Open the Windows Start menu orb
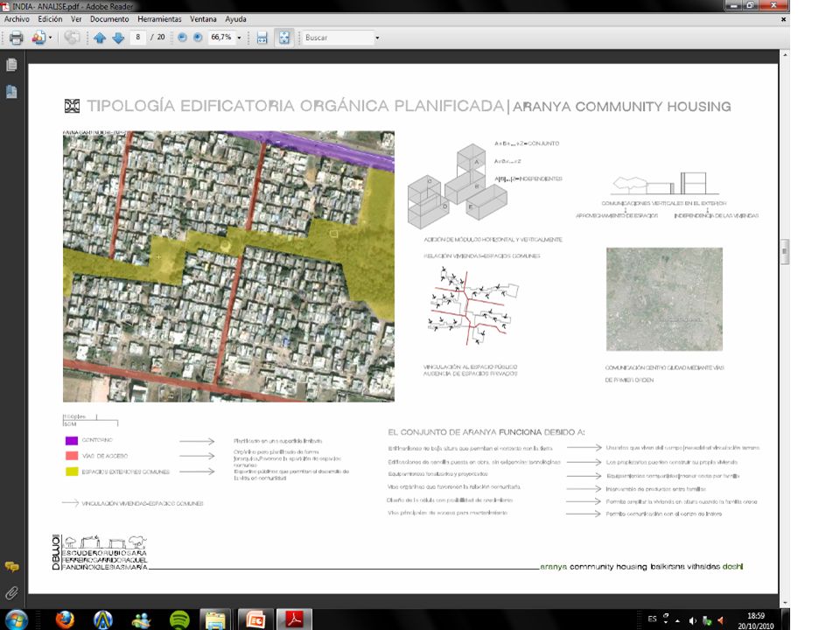The image size is (840, 630). (16, 619)
